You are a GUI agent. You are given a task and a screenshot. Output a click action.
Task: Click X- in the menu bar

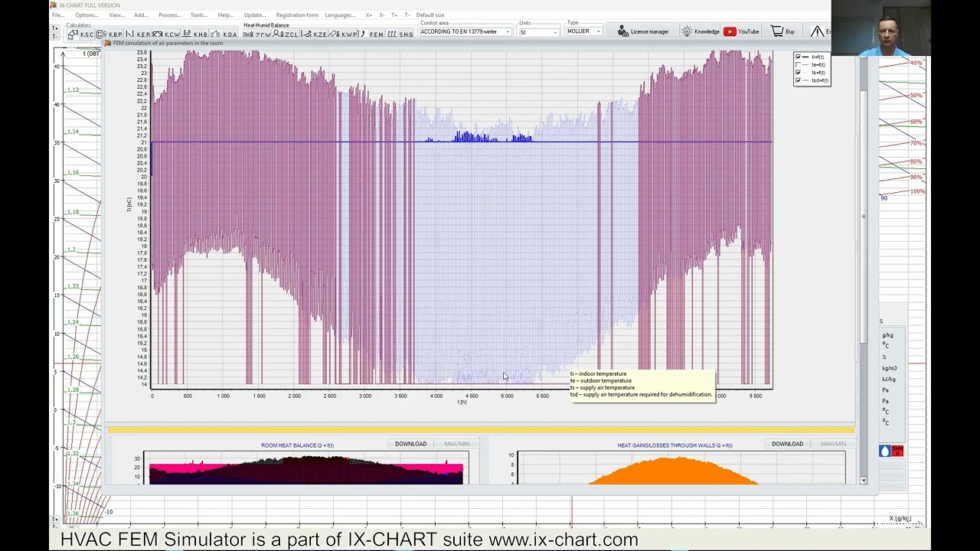click(382, 15)
